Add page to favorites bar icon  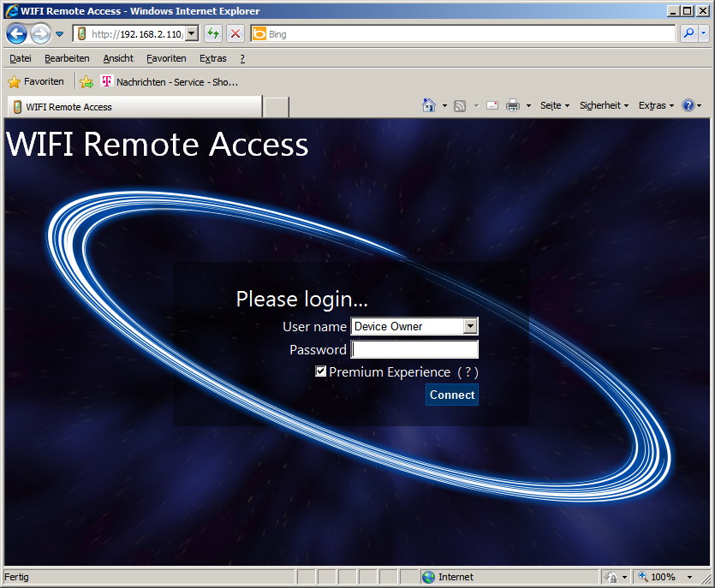[86, 81]
